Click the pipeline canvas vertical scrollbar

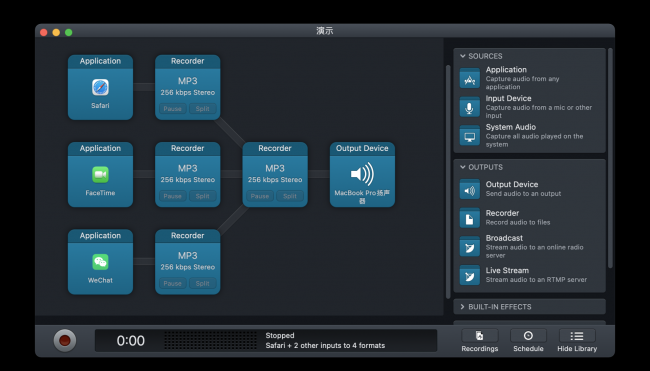click(x=448, y=182)
